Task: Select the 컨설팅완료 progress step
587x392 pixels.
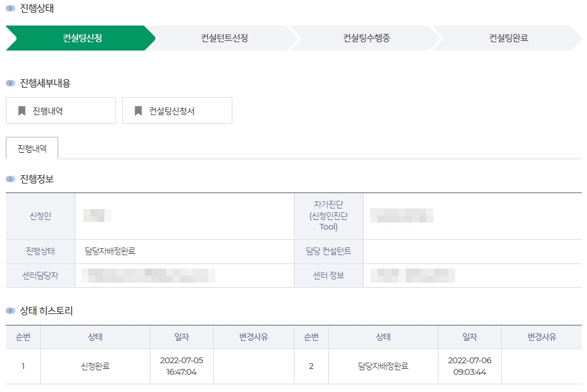Action: click(508, 38)
